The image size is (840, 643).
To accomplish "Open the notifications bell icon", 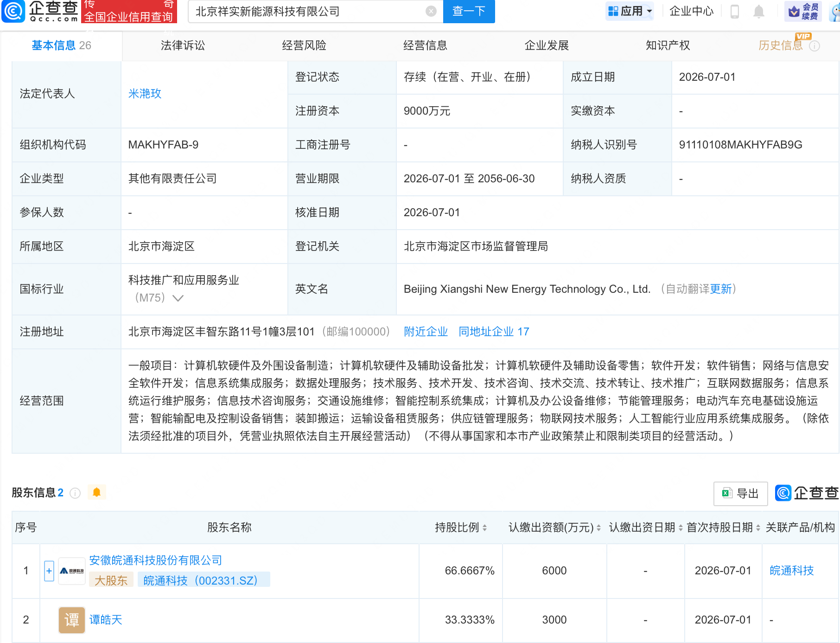I will coord(758,11).
